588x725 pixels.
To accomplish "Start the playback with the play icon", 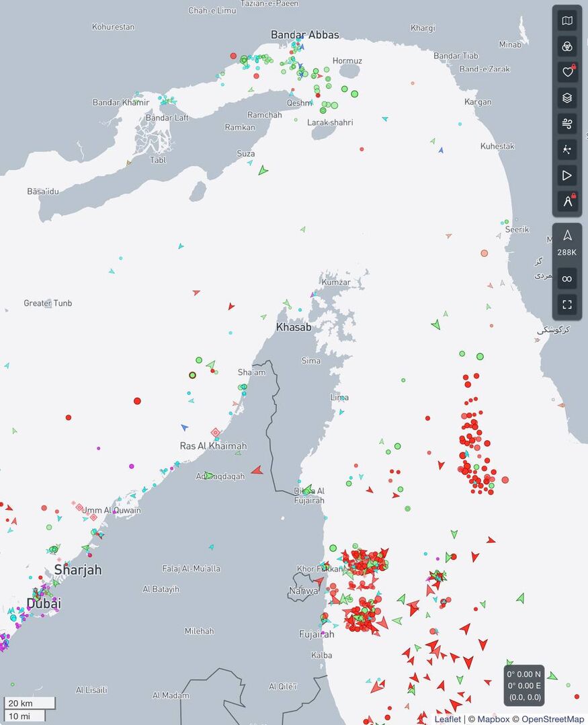I will click(567, 175).
